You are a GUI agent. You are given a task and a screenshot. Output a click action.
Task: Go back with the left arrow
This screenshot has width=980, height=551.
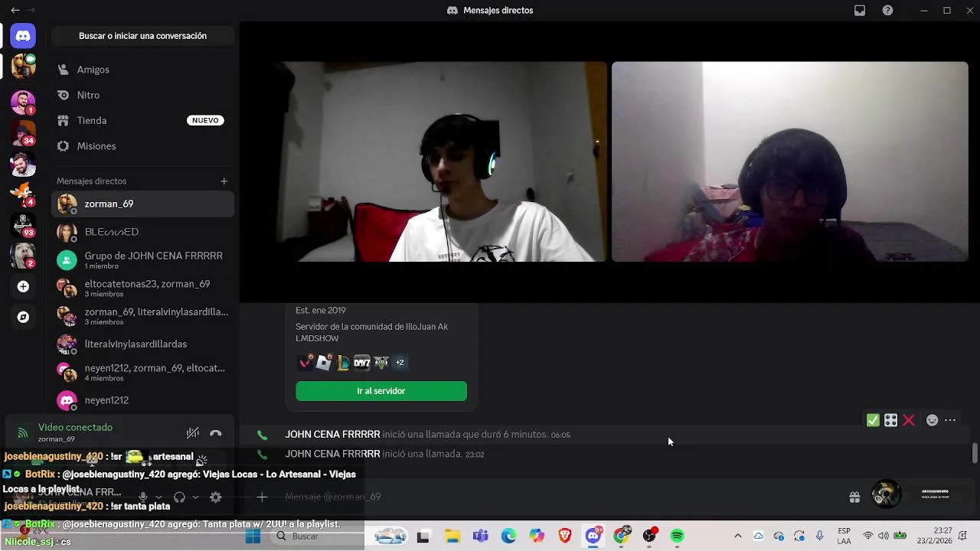click(15, 11)
